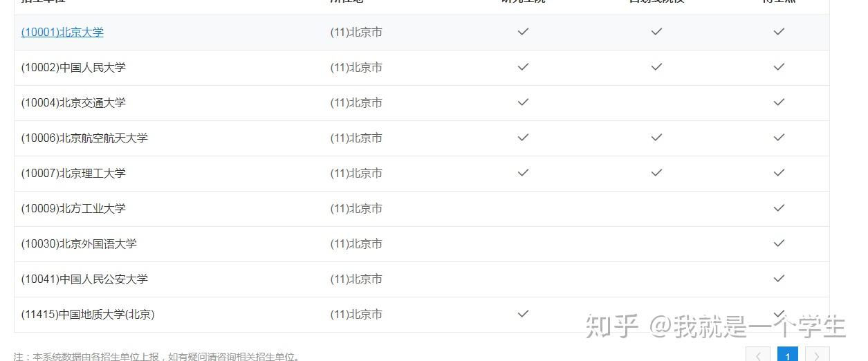
Task: Go to the previous page arrow
Action: 758,355
